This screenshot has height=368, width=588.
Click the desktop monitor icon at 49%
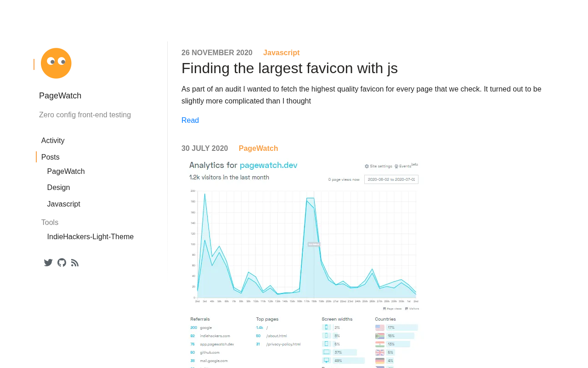click(326, 361)
